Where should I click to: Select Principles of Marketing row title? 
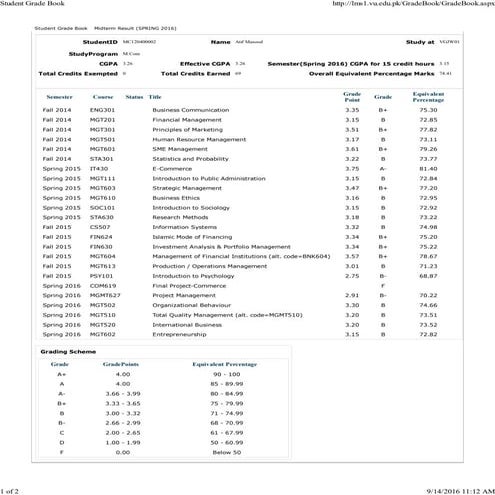187,130
